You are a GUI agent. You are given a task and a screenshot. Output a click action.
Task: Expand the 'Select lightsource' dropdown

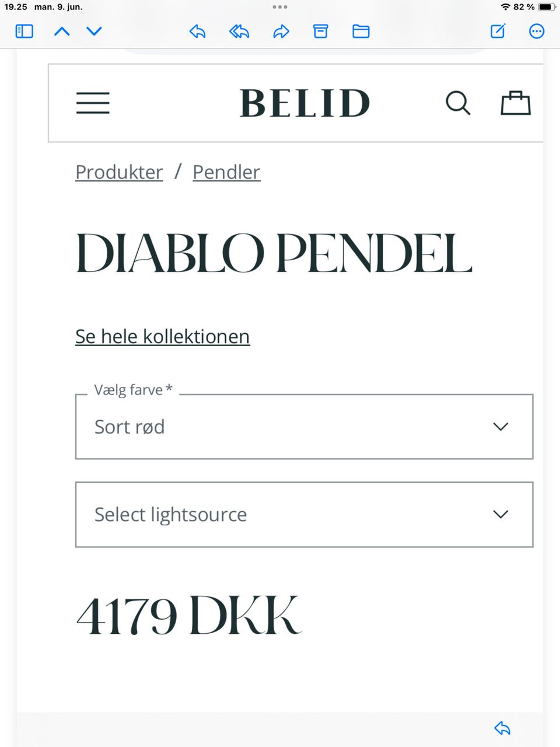501,515
